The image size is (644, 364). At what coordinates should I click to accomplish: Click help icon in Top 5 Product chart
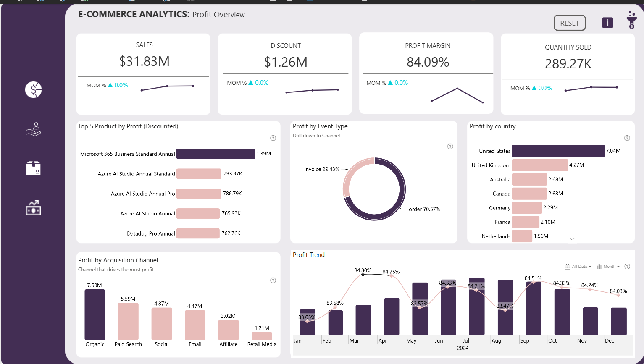click(273, 138)
